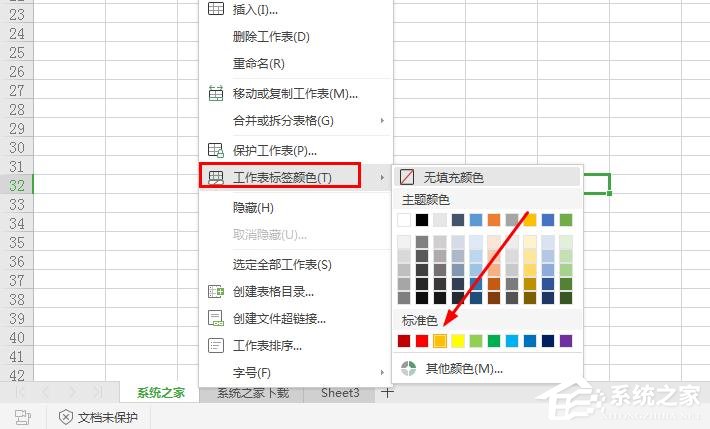Image resolution: width=710 pixels, height=429 pixels.
Task: Go to first sheet navigation arrow
Action: (x=21, y=392)
